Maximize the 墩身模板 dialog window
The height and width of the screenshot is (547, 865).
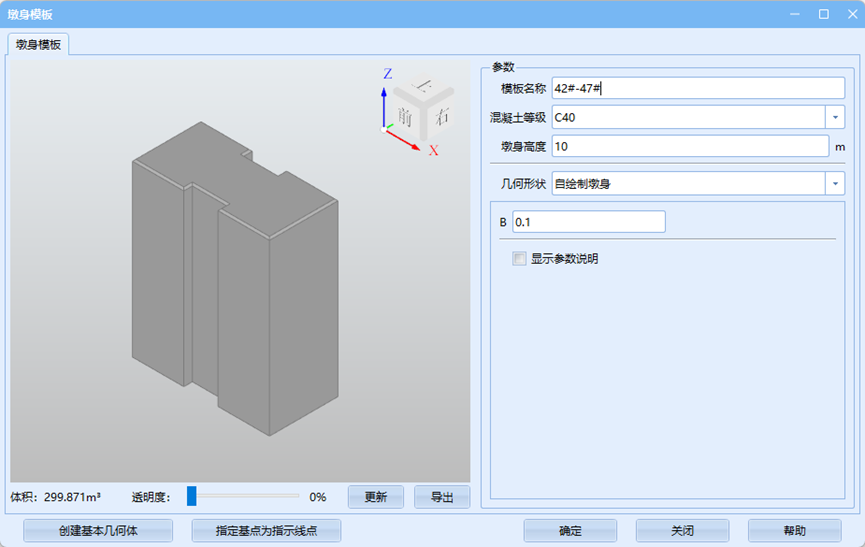823,14
